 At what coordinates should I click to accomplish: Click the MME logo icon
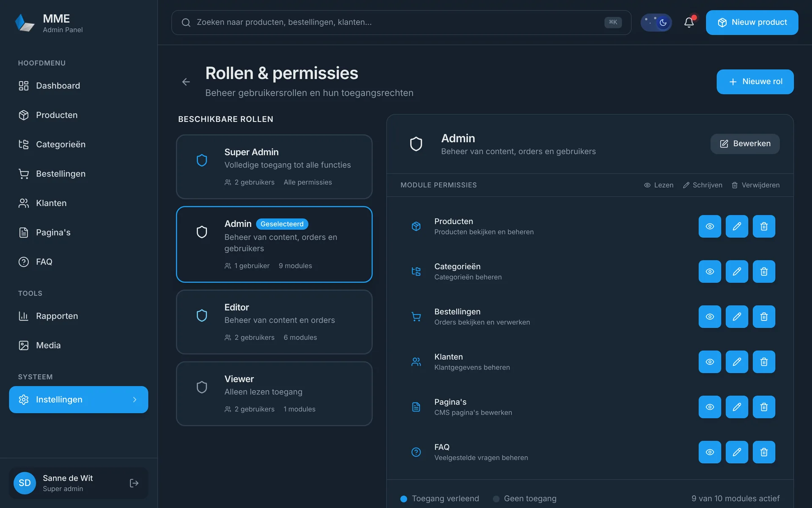(x=25, y=23)
